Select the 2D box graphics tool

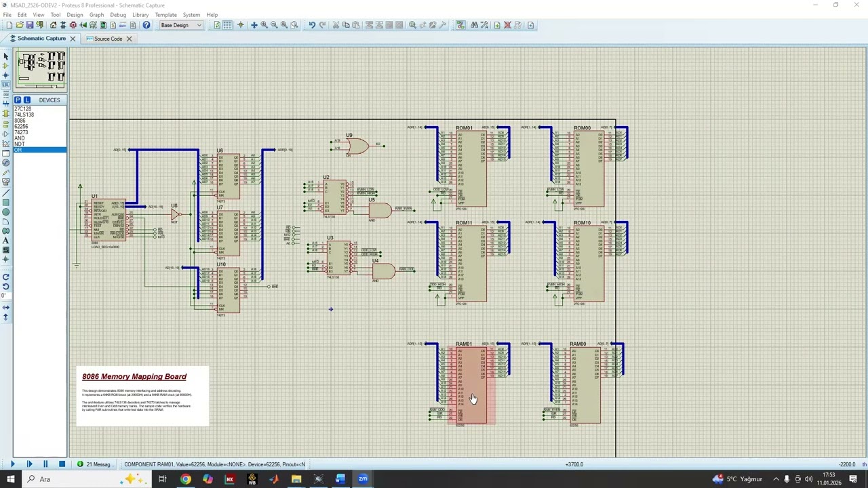pyautogui.click(x=5, y=203)
